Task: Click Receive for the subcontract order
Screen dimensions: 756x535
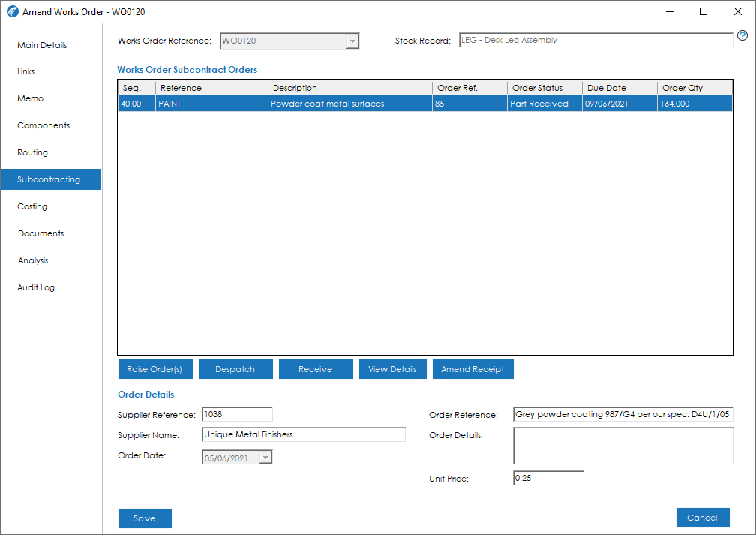Action: (x=316, y=368)
